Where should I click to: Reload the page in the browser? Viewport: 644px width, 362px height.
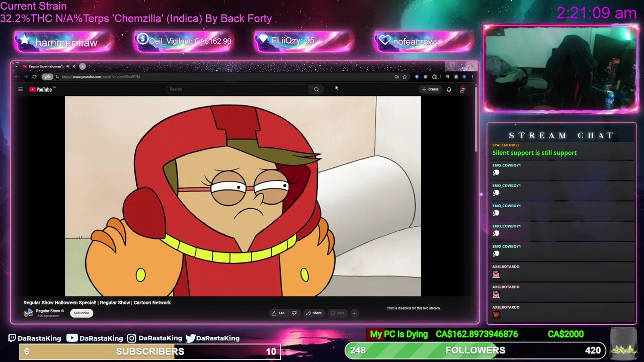pos(34,77)
